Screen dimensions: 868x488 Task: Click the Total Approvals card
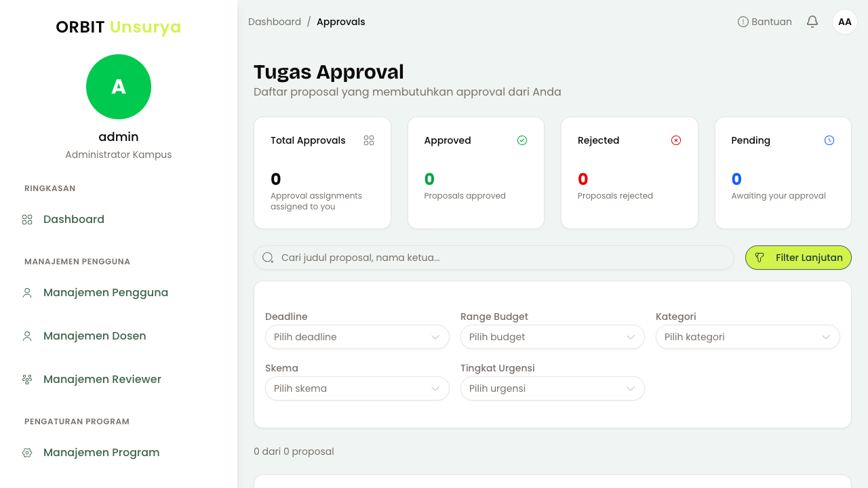tap(322, 173)
